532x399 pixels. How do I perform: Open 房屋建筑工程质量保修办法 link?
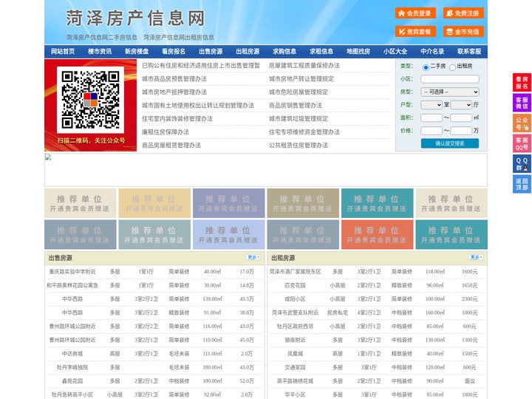point(304,66)
